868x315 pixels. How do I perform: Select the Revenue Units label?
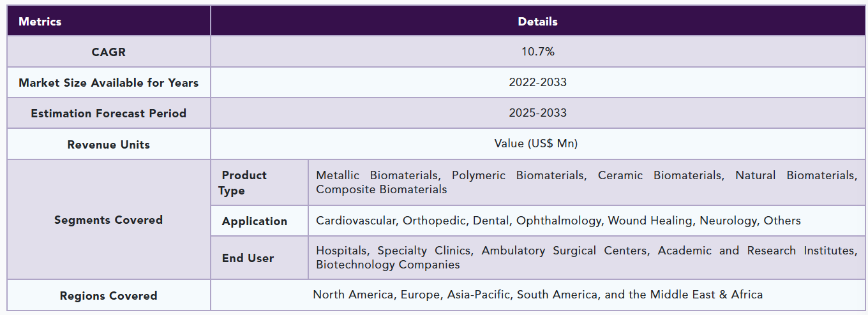(x=108, y=144)
